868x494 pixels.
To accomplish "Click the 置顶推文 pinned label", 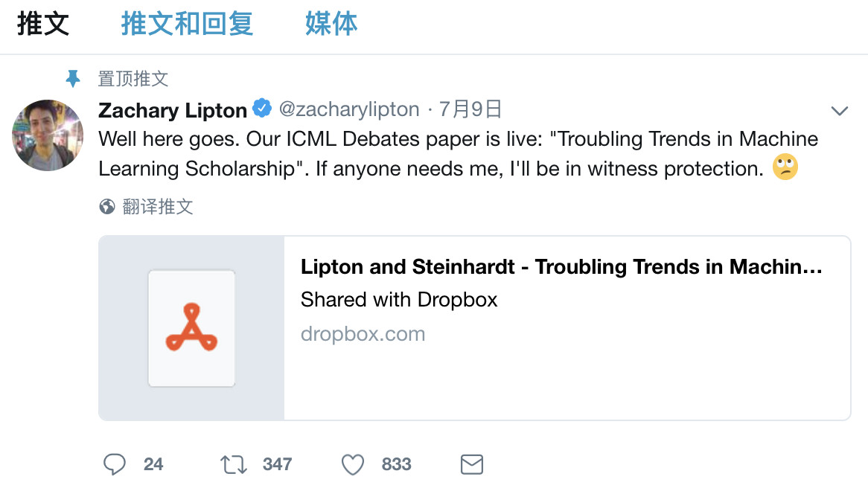I will point(133,78).
